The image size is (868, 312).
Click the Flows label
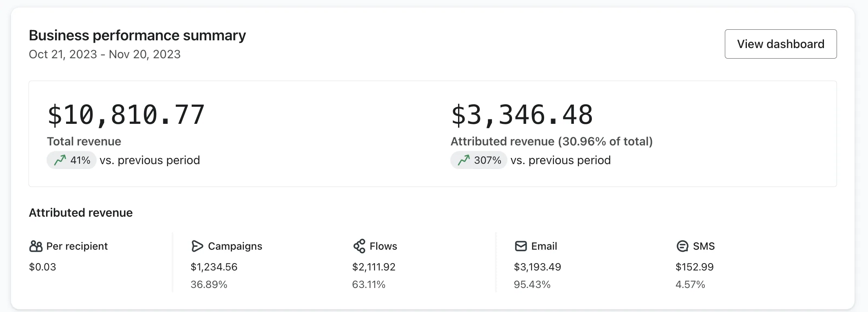(x=383, y=246)
